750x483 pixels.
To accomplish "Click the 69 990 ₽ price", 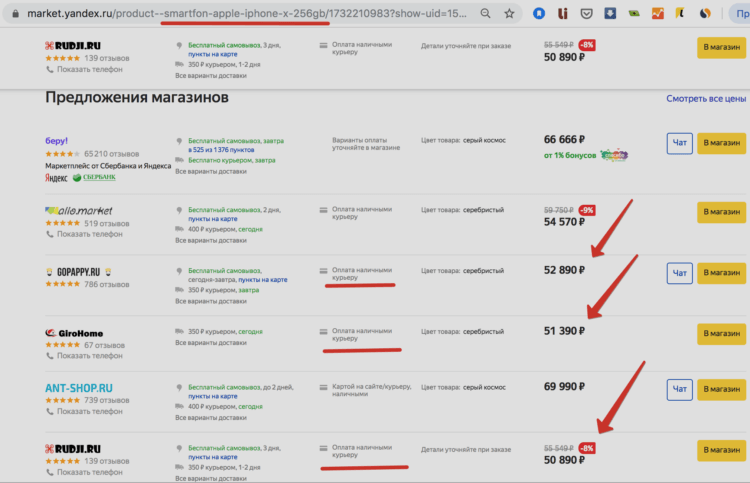I will point(564,386).
